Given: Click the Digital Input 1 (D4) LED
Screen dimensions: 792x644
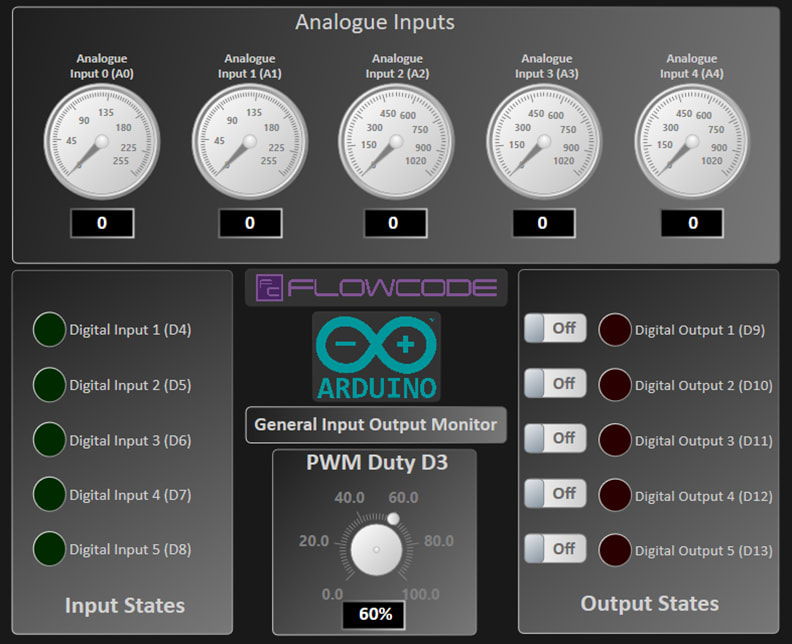Looking at the screenshot, I should tap(49, 329).
